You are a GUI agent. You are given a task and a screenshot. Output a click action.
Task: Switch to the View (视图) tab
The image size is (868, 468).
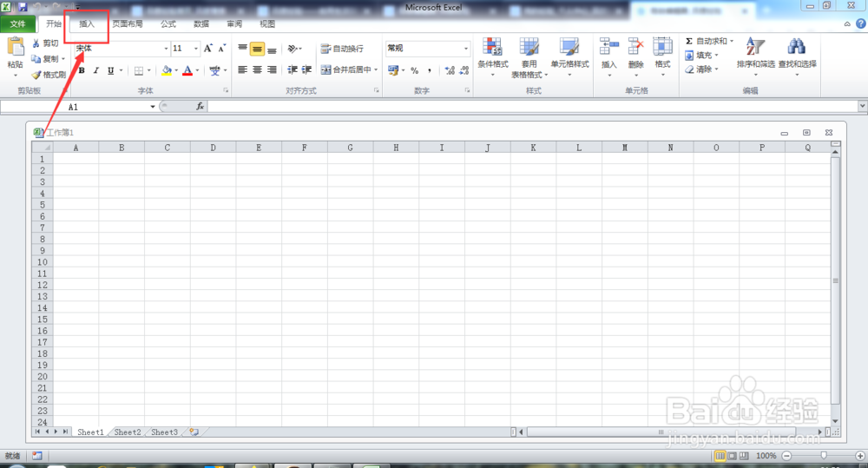(x=267, y=23)
